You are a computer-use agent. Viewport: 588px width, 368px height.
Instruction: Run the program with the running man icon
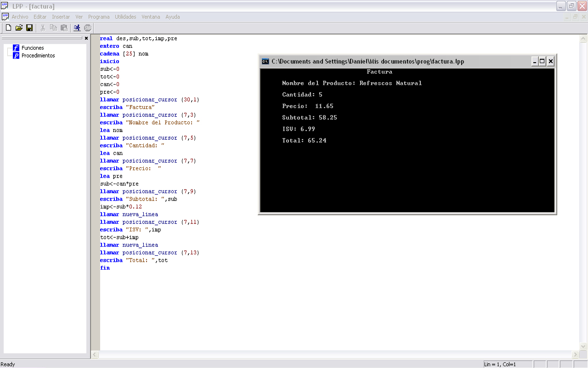click(x=77, y=28)
